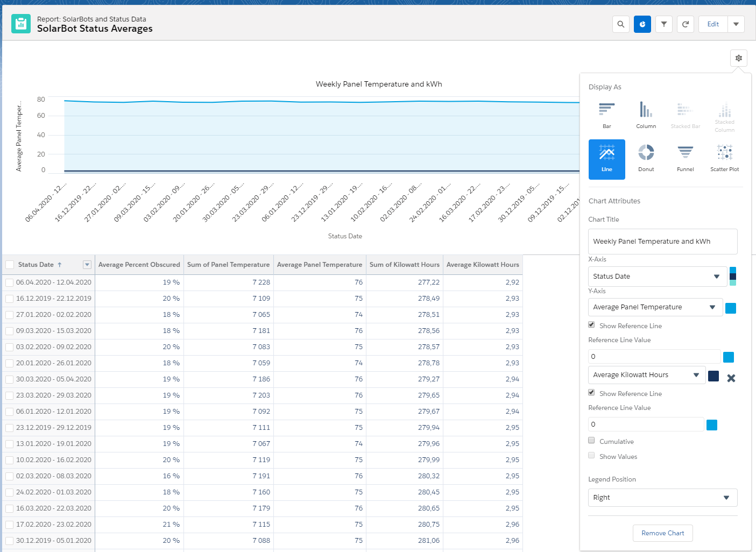Image resolution: width=756 pixels, height=552 pixels.
Task: Choose the Column chart type
Action: pyautogui.click(x=646, y=115)
